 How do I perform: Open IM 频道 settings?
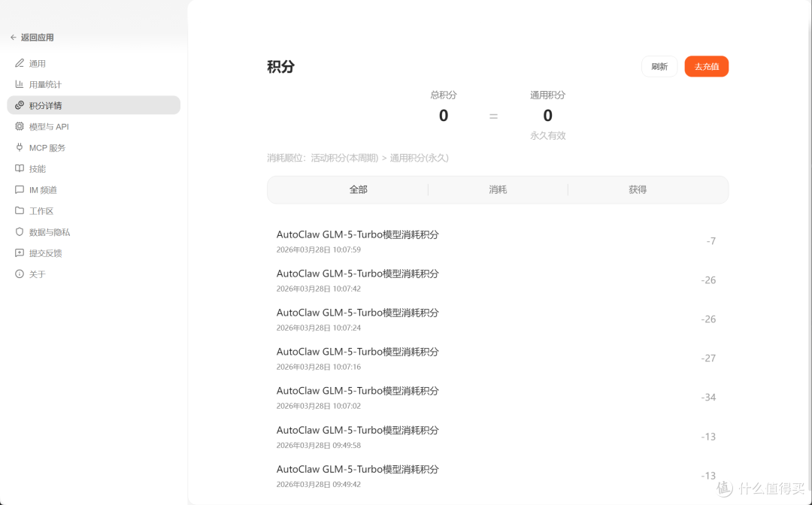[94, 190]
